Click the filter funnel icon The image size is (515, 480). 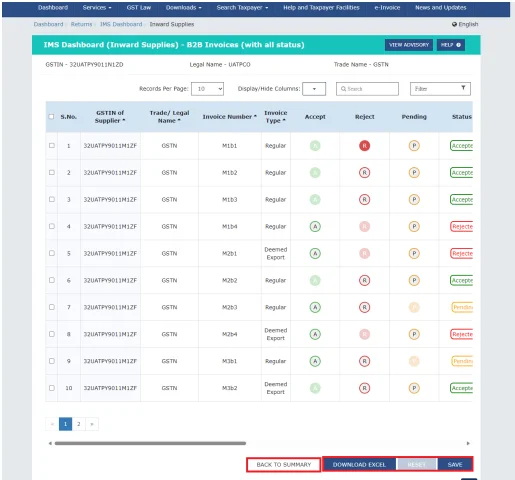463,88
